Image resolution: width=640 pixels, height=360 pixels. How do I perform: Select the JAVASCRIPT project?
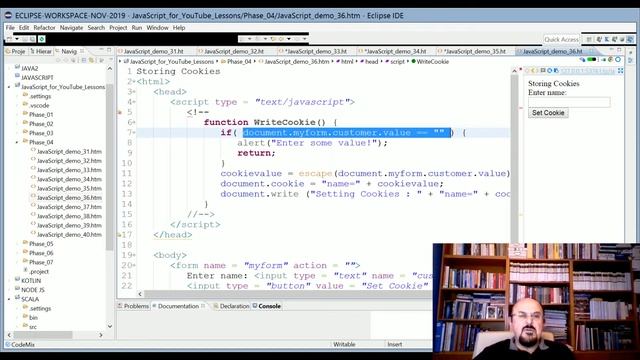pos(37,78)
